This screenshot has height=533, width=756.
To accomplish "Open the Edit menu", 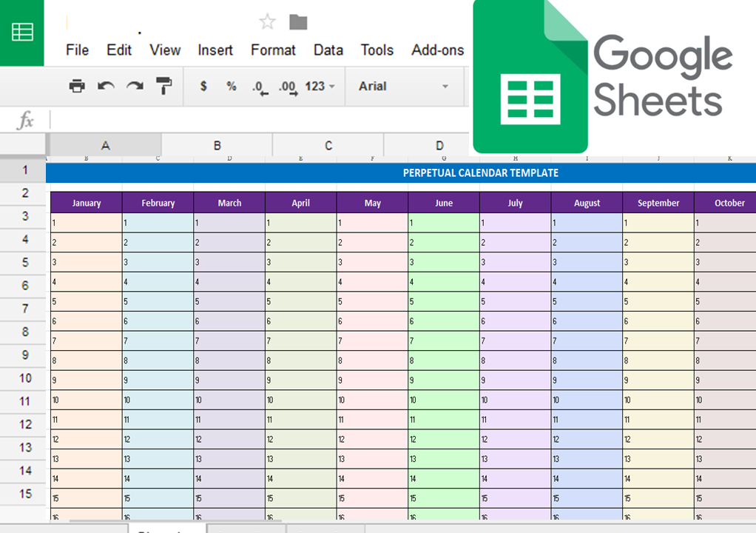I will click(119, 50).
